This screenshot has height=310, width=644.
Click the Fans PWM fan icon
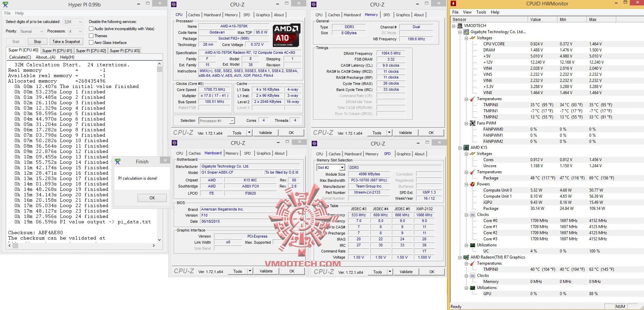click(473, 123)
